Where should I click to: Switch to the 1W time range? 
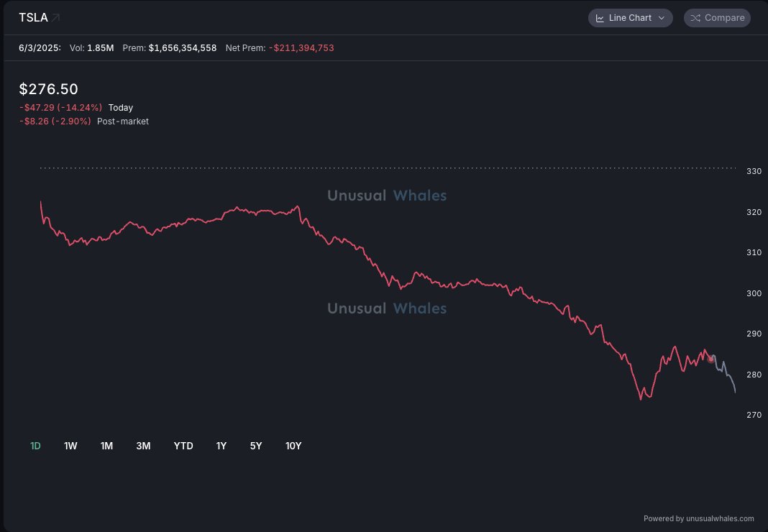pos(70,446)
